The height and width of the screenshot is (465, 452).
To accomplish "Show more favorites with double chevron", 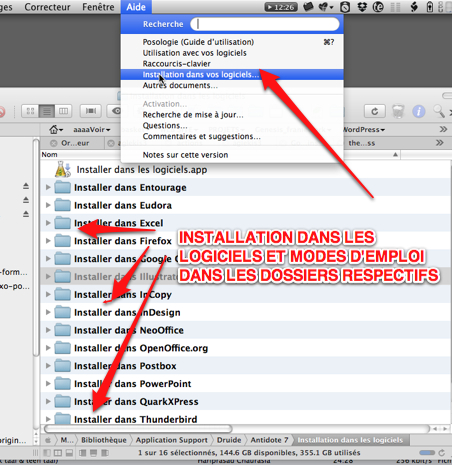I will (x=443, y=129).
